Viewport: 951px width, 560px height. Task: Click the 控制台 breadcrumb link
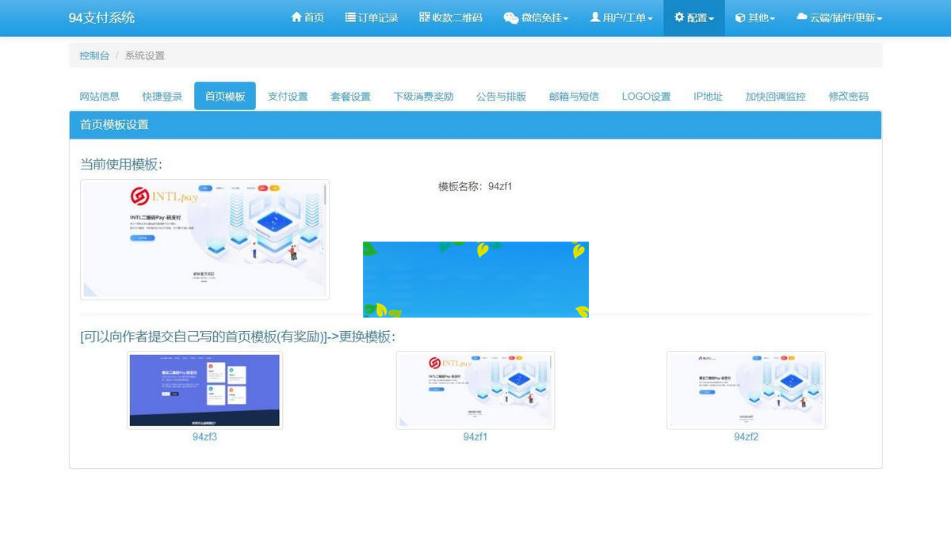point(94,55)
